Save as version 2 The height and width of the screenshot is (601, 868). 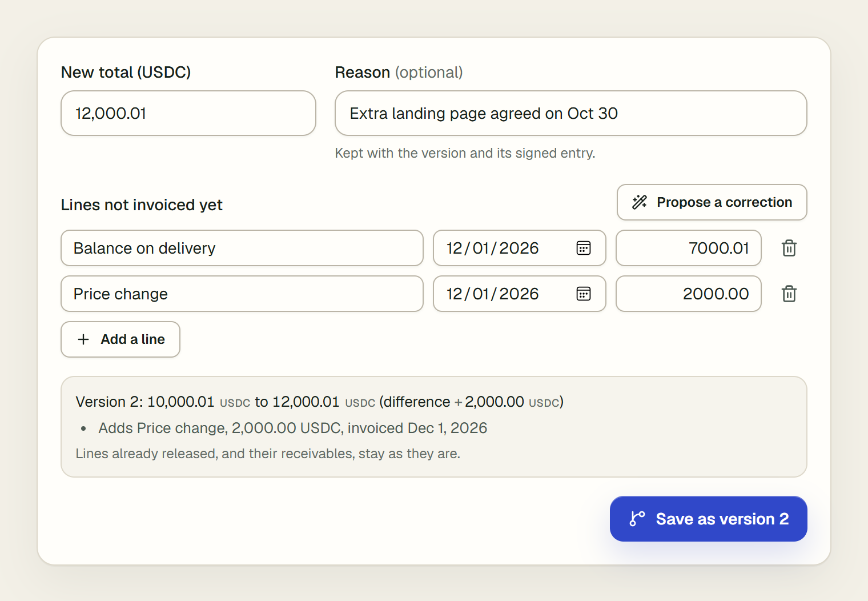(708, 519)
